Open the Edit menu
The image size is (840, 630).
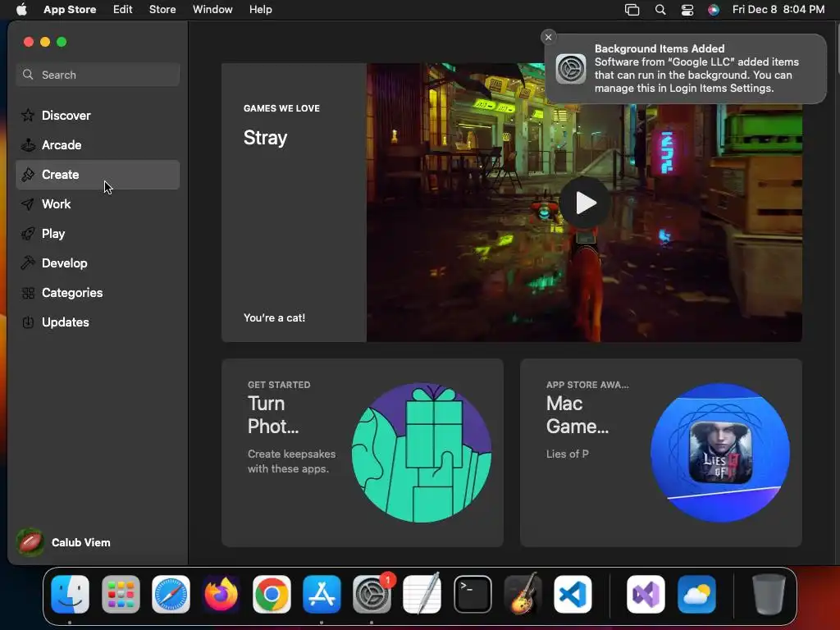click(123, 9)
